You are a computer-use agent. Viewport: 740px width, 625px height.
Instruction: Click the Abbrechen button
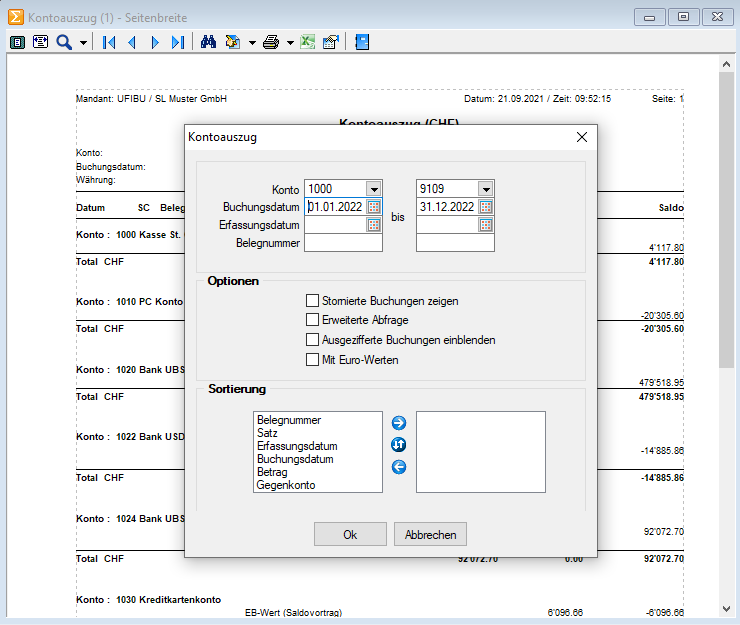tap(430, 534)
